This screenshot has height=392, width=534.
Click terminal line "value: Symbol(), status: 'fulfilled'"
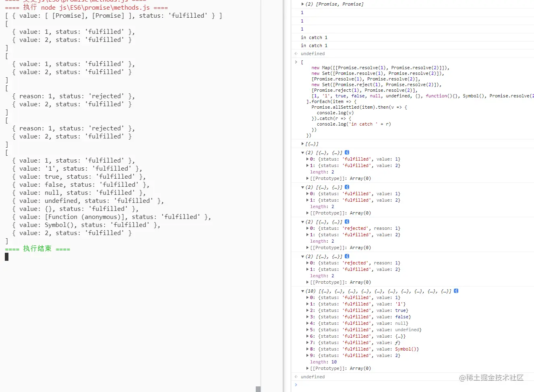pos(86,225)
